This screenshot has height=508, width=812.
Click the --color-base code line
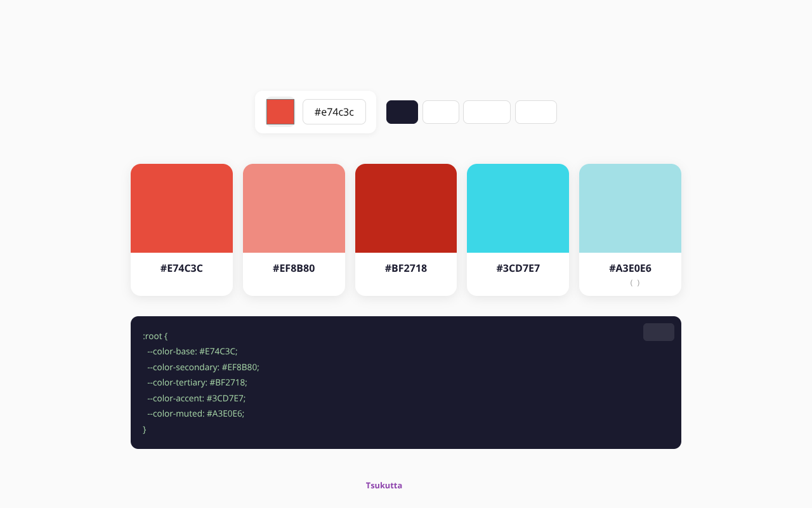pyautogui.click(x=192, y=351)
